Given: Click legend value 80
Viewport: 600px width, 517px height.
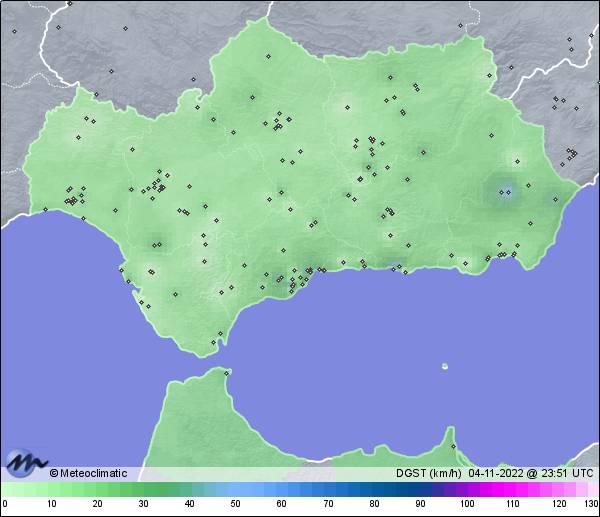Looking at the screenshot, I should [x=374, y=504].
